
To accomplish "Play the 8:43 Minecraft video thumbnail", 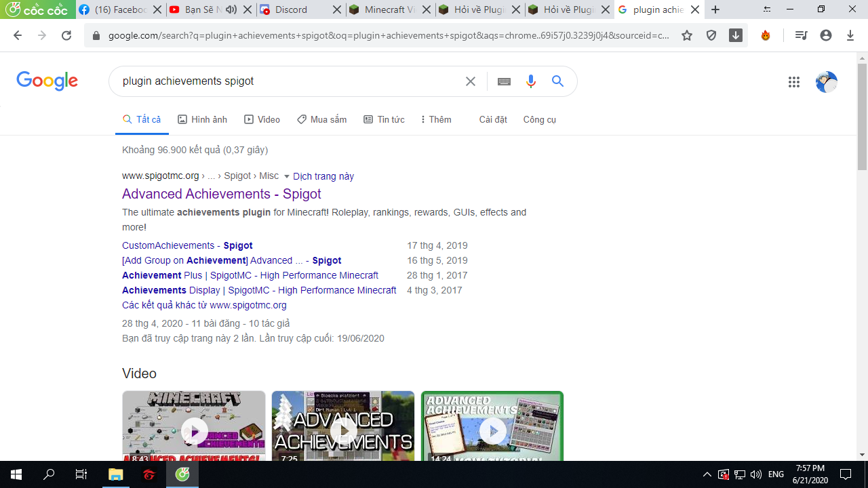I will [x=194, y=426].
